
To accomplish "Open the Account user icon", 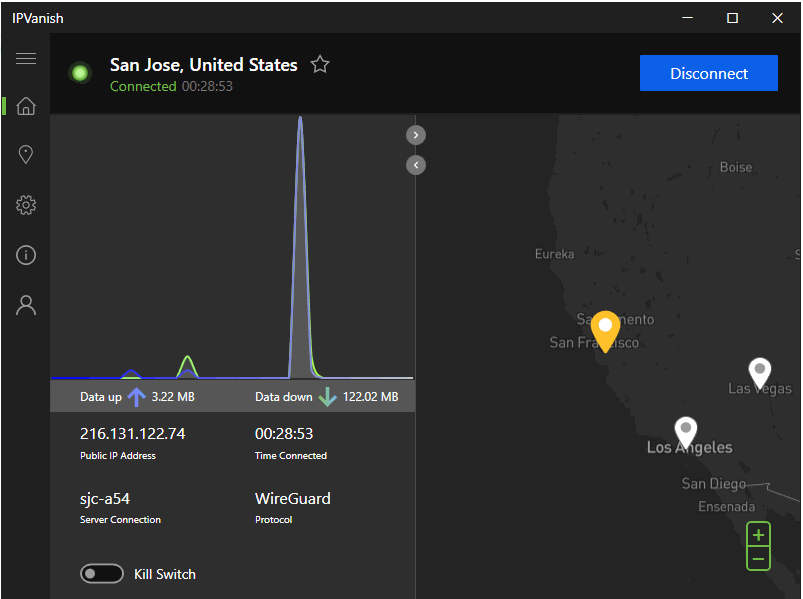I will tap(26, 305).
